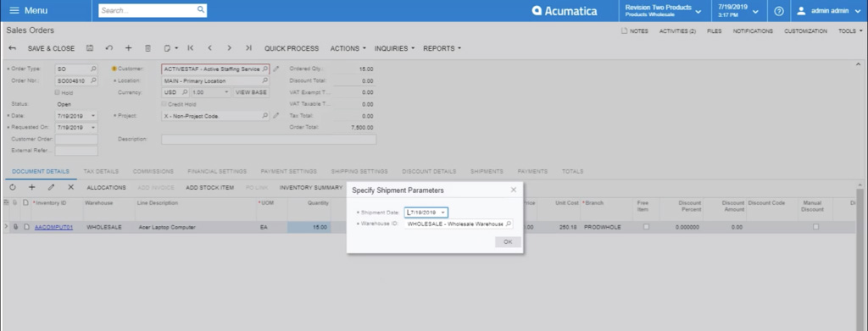
Task: Enable the Manual Discount checkbox
Action: coord(815,227)
